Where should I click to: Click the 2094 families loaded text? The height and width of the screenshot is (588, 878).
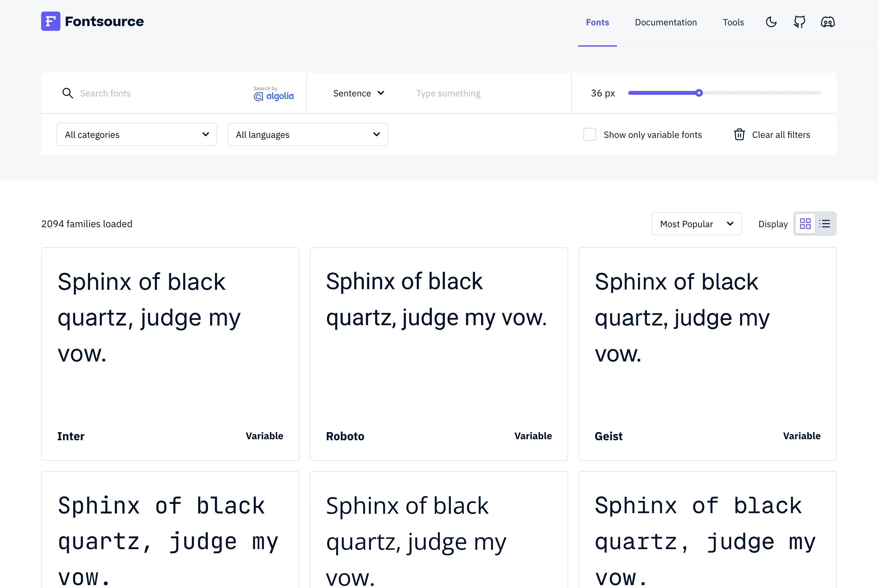(x=87, y=224)
